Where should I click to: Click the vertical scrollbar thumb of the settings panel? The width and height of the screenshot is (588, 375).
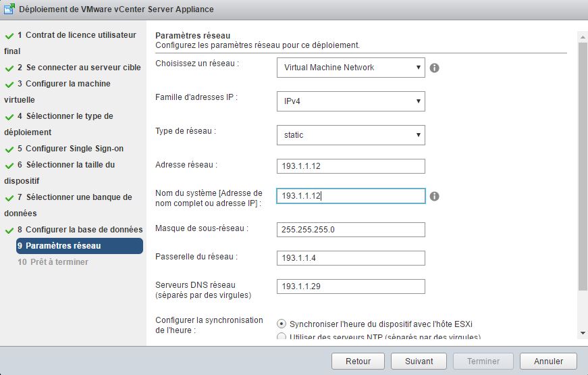point(583,165)
